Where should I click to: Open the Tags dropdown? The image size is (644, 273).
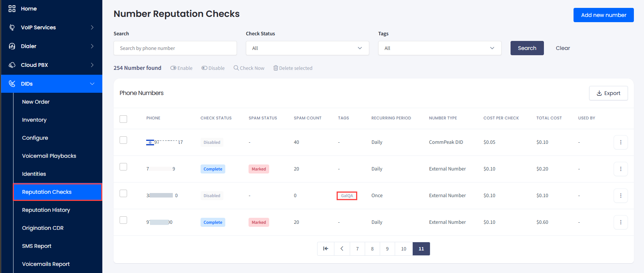coord(440,48)
